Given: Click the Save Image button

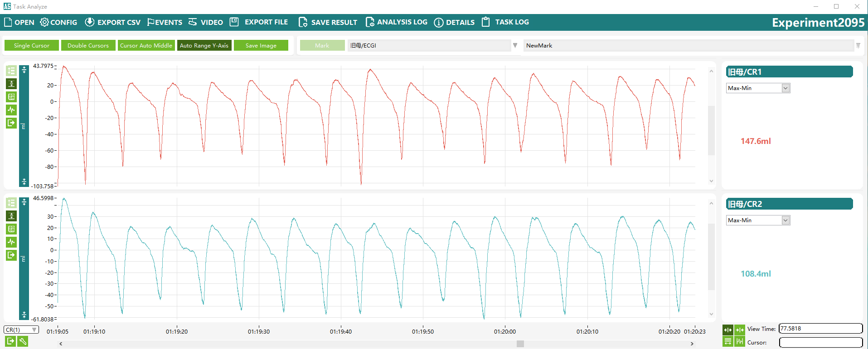Looking at the screenshot, I should (261, 46).
